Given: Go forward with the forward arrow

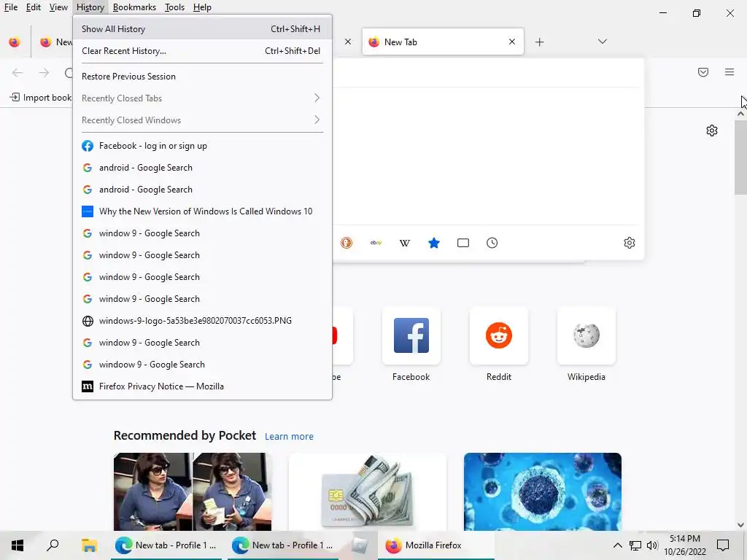Looking at the screenshot, I should pyautogui.click(x=44, y=72).
